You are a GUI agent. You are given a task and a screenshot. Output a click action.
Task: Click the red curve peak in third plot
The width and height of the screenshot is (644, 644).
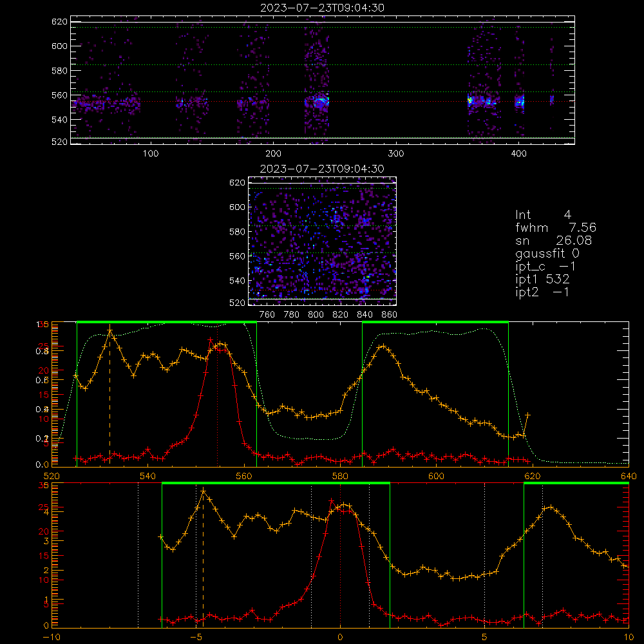pyautogui.click(x=211, y=340)
